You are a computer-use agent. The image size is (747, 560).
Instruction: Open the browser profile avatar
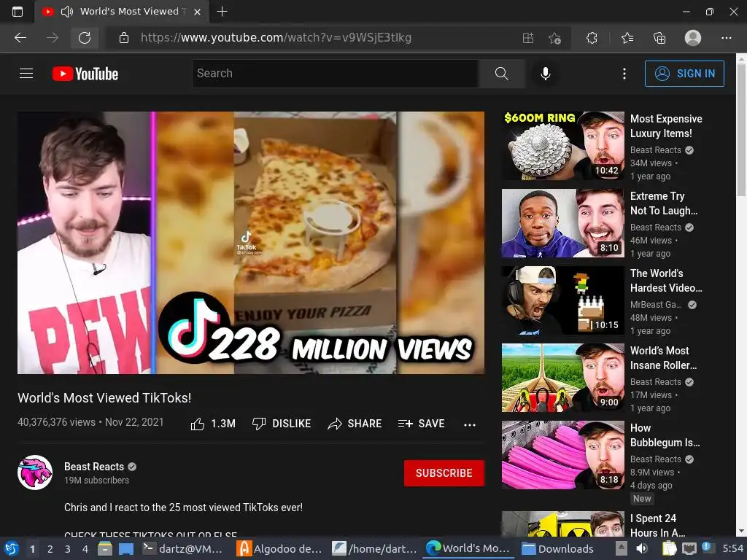pyautogui.click(x=693, y=38)
